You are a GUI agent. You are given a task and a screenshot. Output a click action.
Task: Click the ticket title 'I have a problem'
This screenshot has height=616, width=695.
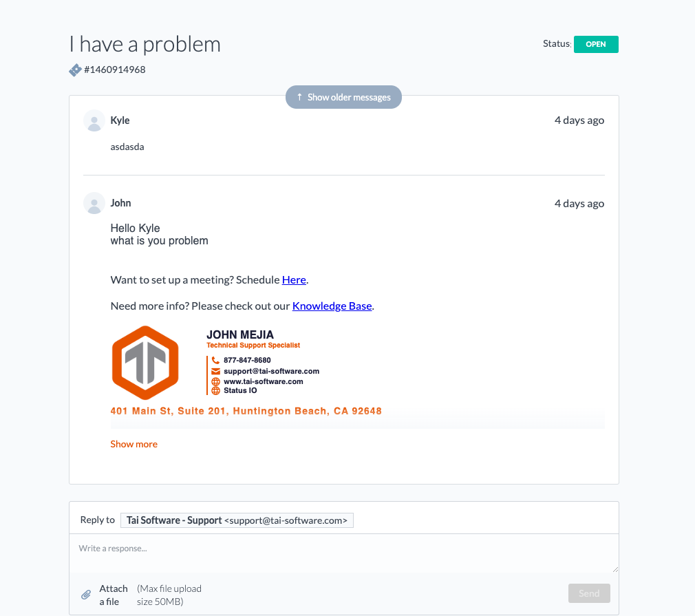(x=145, y=44)
